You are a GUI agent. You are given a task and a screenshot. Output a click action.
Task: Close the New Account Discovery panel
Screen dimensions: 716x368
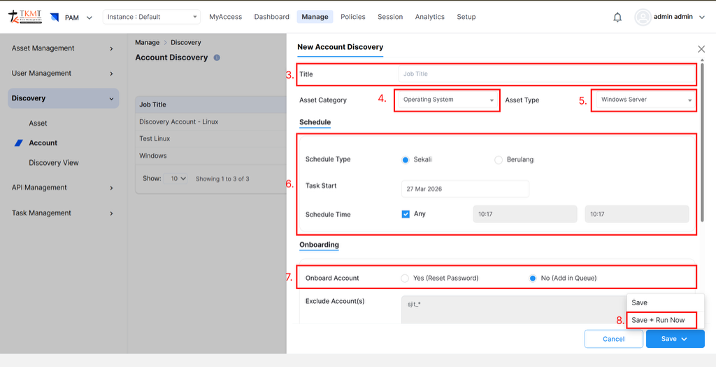(701, 49)
